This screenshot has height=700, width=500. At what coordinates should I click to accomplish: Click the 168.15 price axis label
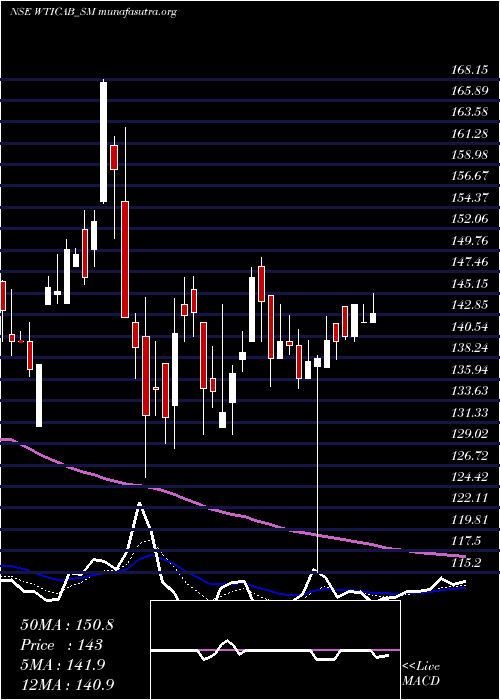(x=469, y=70)
